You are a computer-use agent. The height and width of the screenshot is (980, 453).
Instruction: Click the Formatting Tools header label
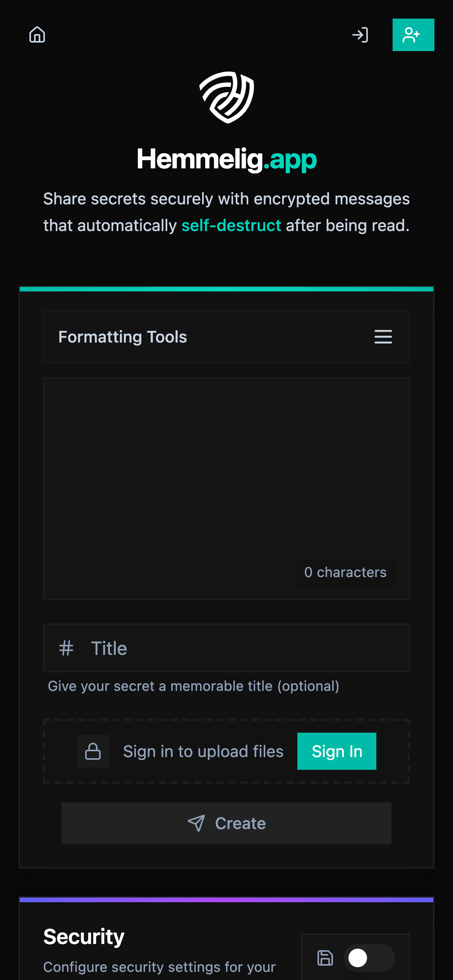(x=123, y=337)
